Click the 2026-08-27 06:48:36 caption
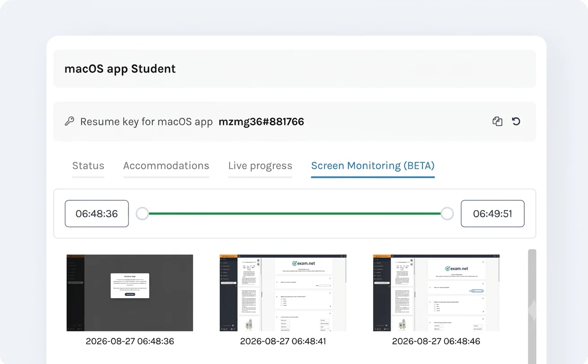 point(130,341)
